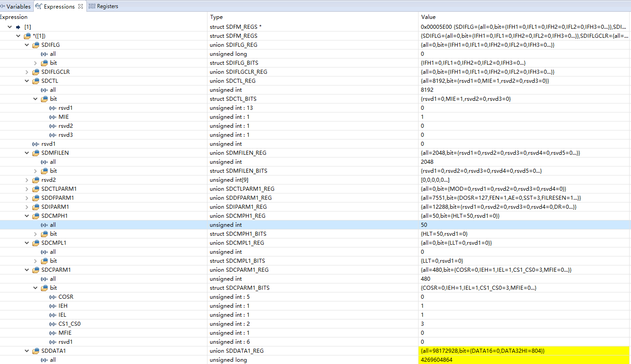Collapse the SDDATA1 node
631x364 pixels.
[x=27, y=351]
